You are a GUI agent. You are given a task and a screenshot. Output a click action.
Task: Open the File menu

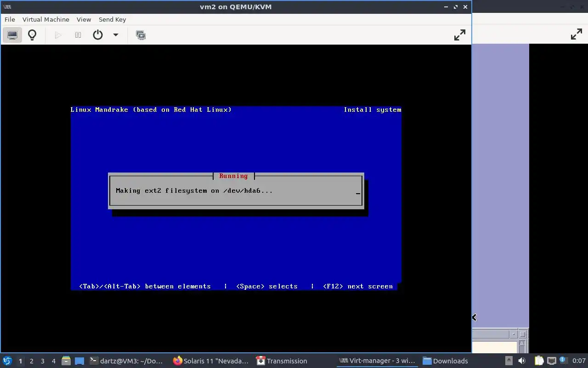10,19
